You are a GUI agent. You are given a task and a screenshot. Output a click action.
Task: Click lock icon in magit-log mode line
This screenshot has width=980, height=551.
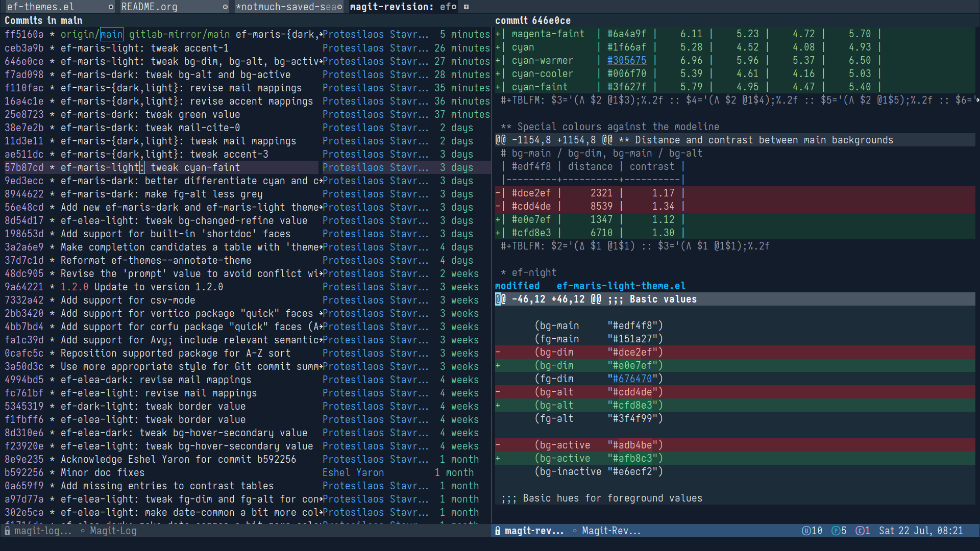[x=7, y=531]
